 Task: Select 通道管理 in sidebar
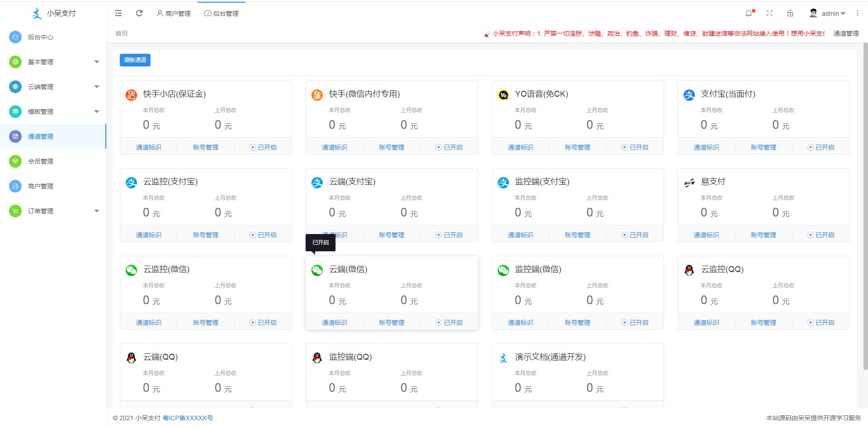click(x=53, y=136)
